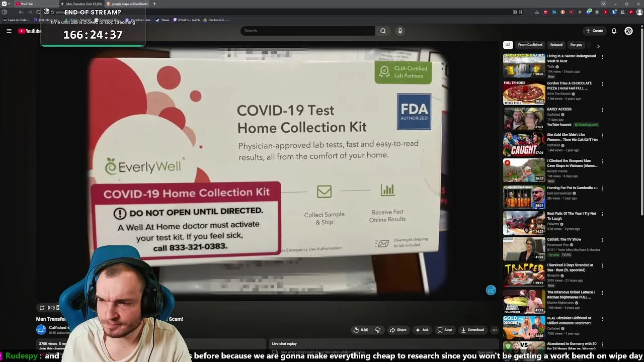Show more filter chips with right arrow
Image resolution: width=644 pixels, height=362 pixels.
[598, 46]
